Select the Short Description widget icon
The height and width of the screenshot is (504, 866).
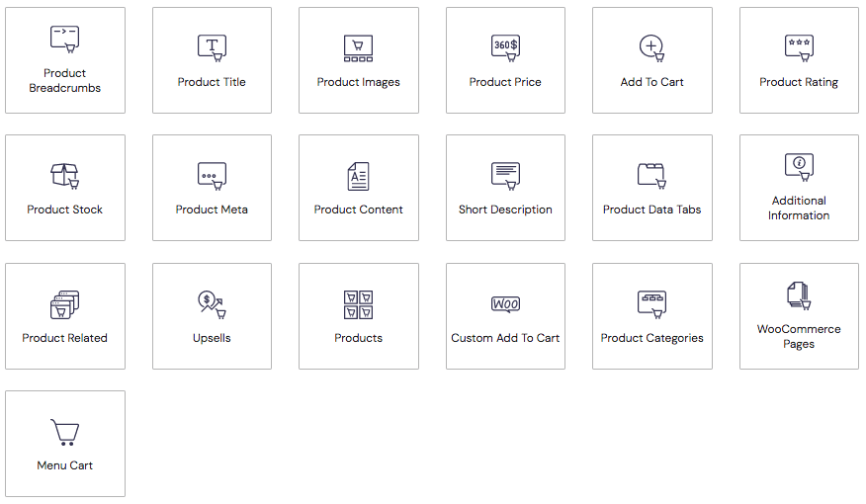505,176
